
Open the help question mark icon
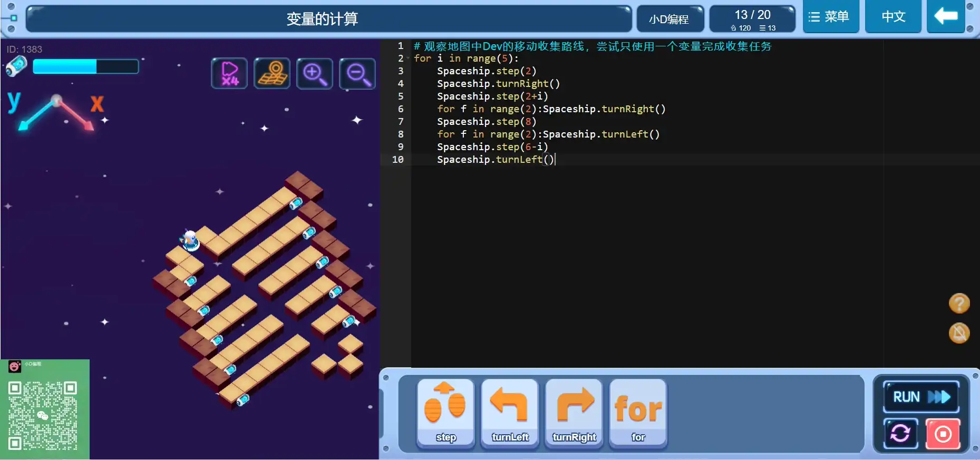click(959, 304)
